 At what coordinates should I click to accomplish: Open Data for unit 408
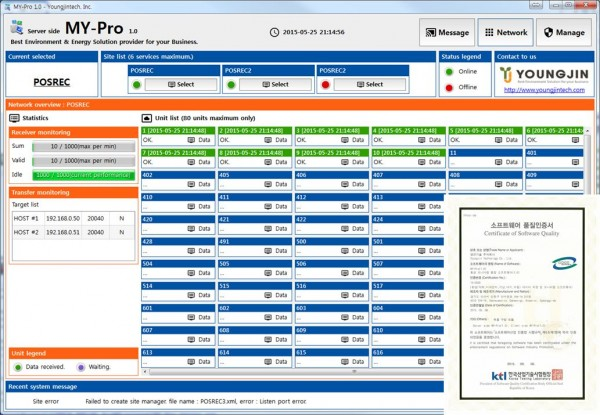point(506,184)
